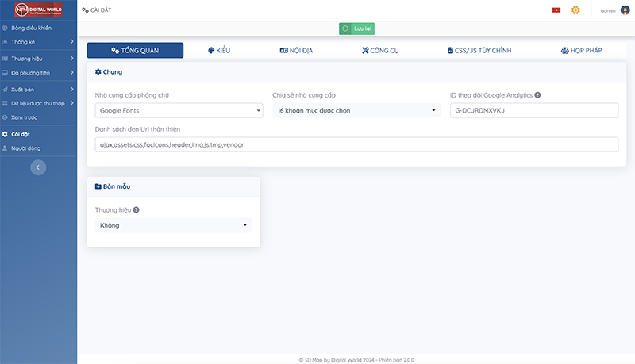Screen dimensions: 635x364
Task: Click the Digital World logo
Action: pos(38,10)
